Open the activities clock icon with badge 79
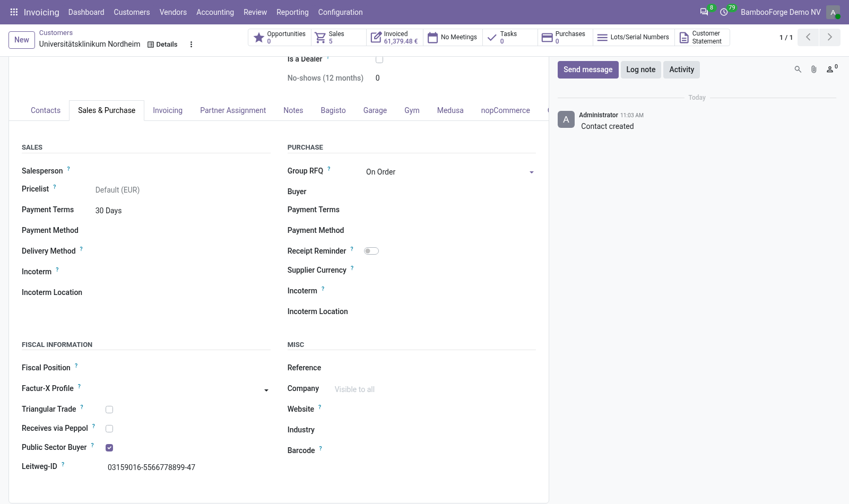Screen dimensions: 849x504 (724, 12)
